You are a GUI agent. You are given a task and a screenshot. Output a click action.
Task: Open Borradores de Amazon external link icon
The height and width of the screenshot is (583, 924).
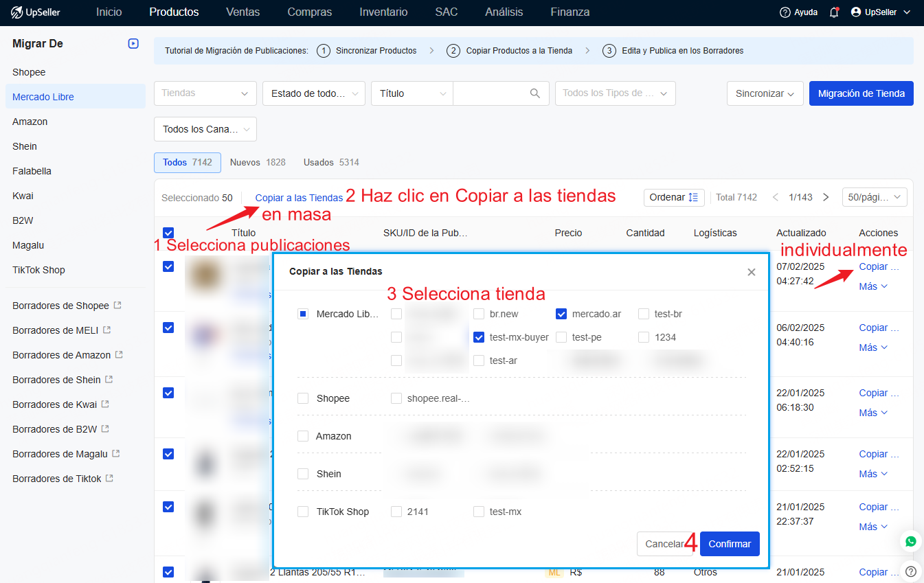point(119,354)
